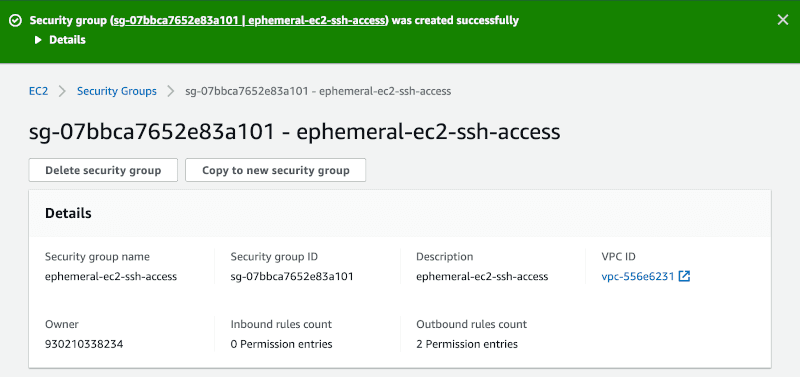Click the external link icon beside VPC ID
Image resolution: width=800 pixels, height=377 pixels.
coord(684,277)
